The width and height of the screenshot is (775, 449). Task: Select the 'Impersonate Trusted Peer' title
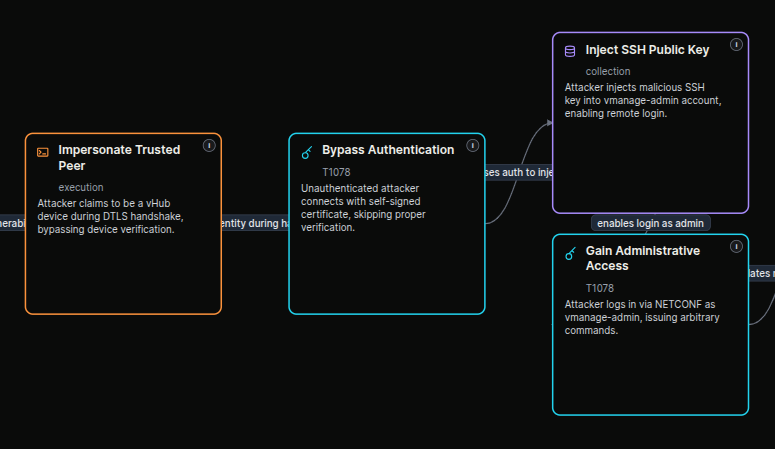click(119, 158)
